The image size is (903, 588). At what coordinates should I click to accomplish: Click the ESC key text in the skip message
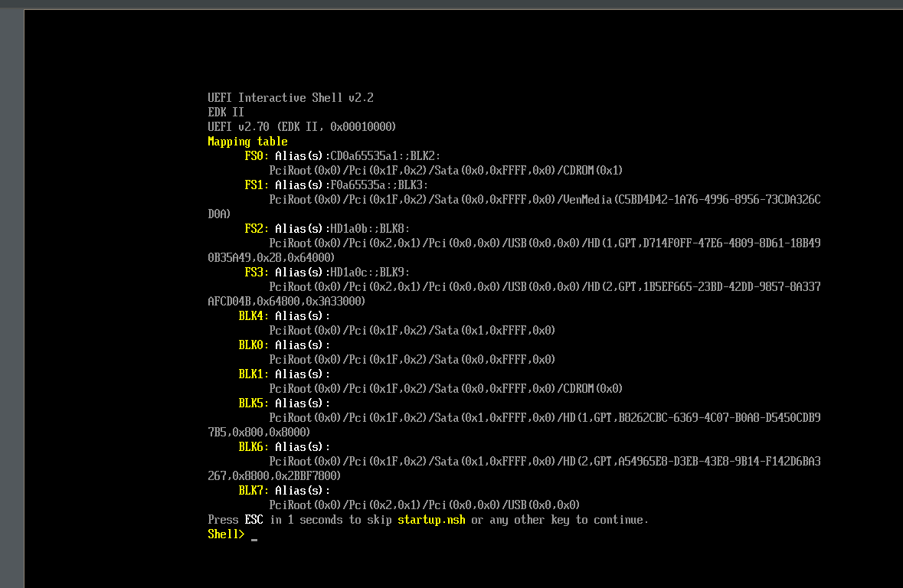[x=254, y=520]
